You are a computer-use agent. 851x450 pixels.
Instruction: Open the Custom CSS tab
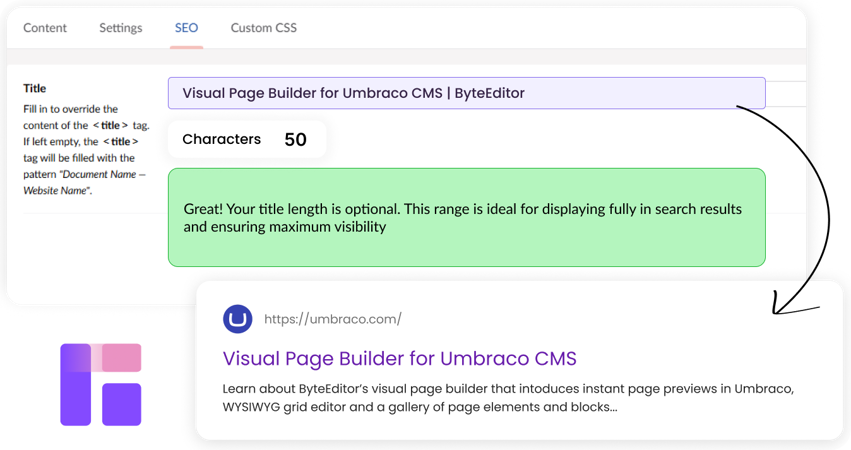pyautogui.click(x=264, y=28)
